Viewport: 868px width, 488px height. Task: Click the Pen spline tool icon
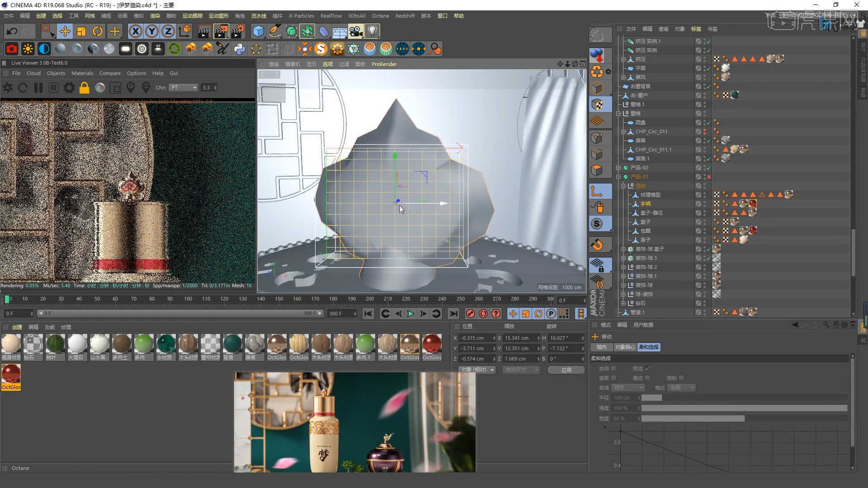point(274,31)
